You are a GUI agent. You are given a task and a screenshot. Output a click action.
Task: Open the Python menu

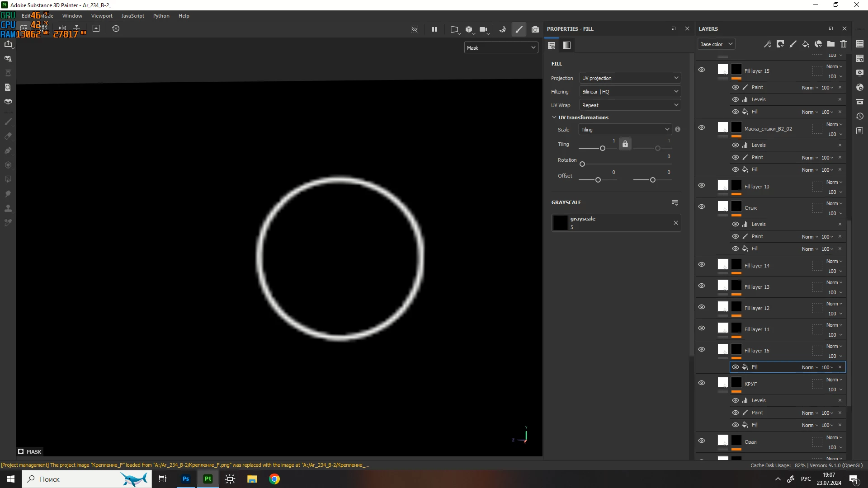pos(161,16)
